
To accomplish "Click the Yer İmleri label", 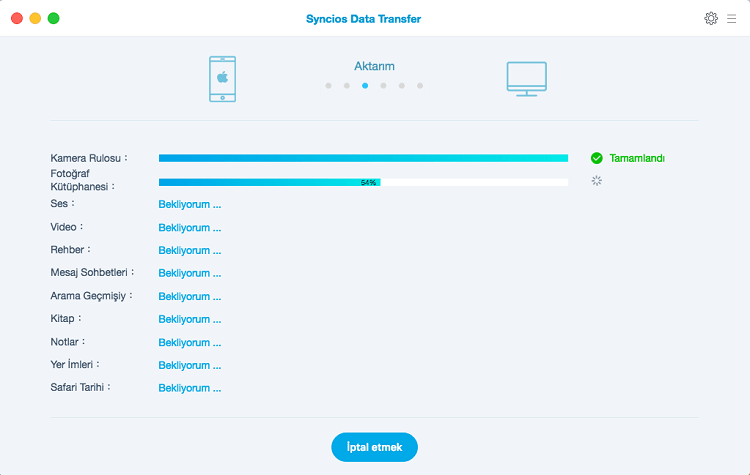I will tap(75, 364).
